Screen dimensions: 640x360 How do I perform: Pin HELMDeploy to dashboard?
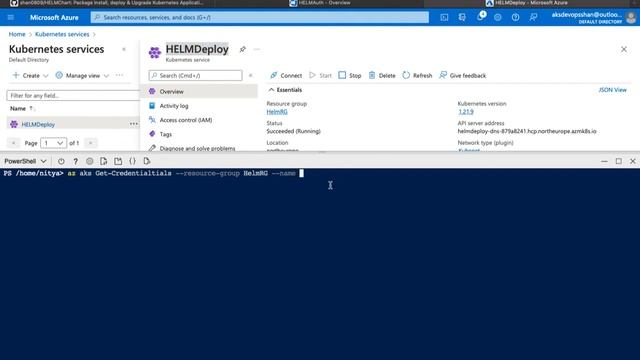[x=242, y=49]
